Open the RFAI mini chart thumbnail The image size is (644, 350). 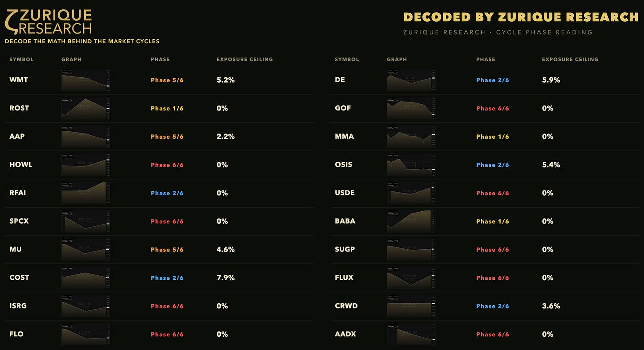click(86, 193)
